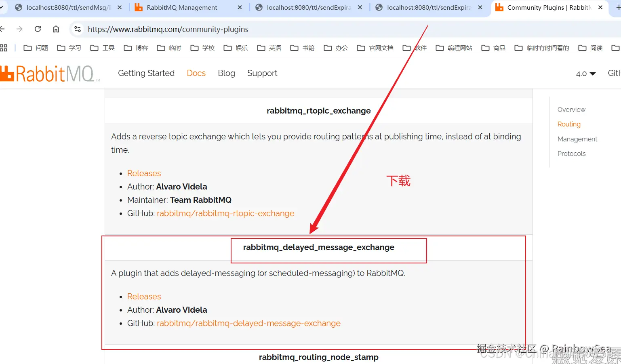
Task: Click the browser back arrow
Action: [x=2, y=29]
